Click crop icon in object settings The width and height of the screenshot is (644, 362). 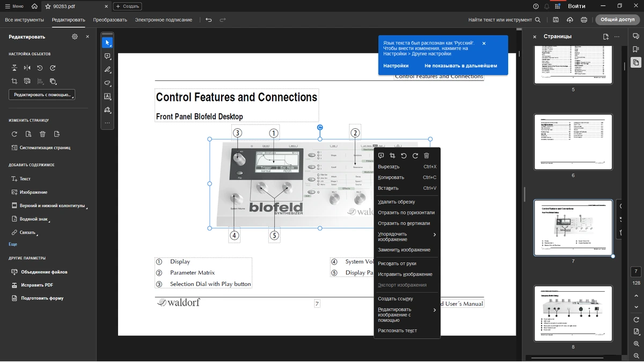(x=14, y=81)
